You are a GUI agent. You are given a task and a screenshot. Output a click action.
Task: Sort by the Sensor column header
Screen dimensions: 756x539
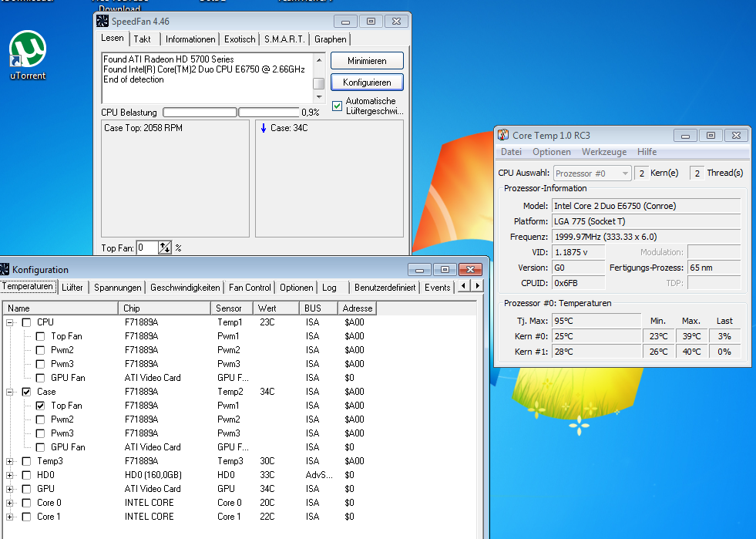pos(232,308)
